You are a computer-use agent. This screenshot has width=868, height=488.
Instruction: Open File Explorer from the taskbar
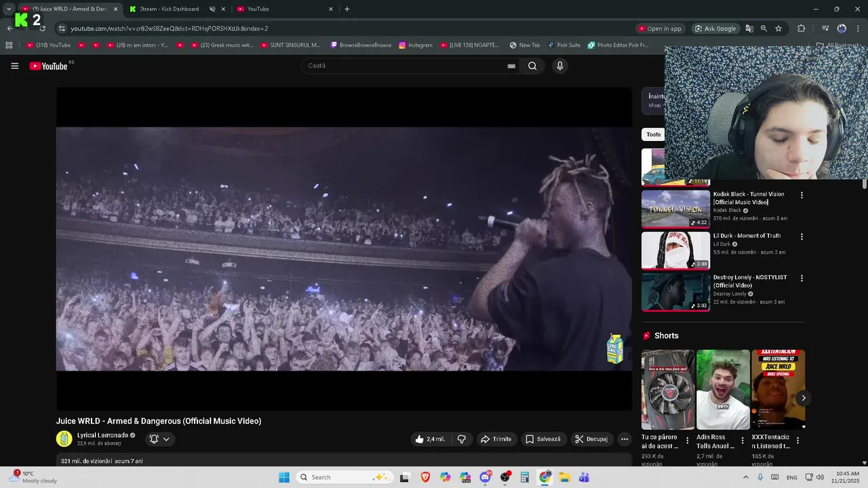pos(564,477)
